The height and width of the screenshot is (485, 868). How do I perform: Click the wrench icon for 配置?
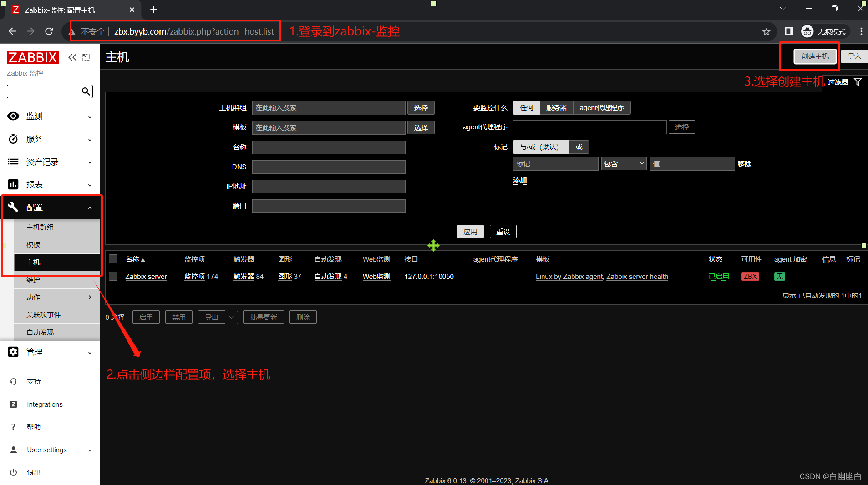tap(13, 207)
